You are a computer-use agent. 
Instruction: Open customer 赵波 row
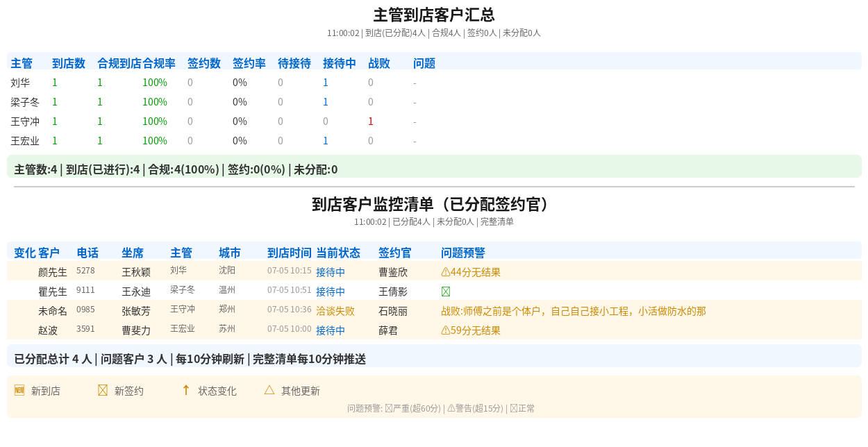pyautogui.click(x=434, y=330)
